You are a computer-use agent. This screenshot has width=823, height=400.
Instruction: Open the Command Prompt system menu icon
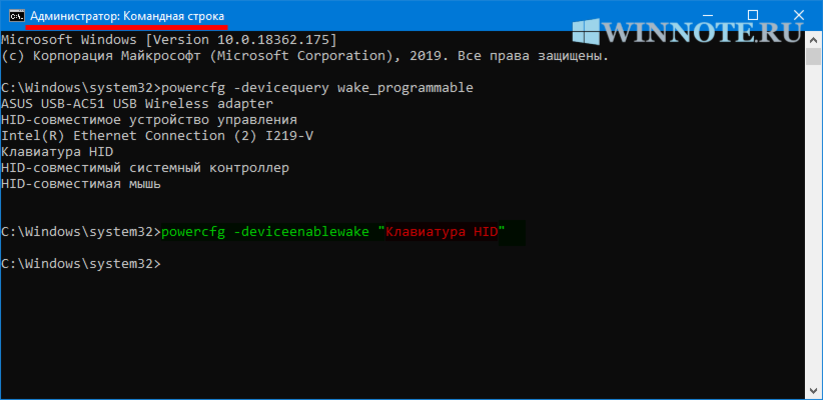coord(16,15)
